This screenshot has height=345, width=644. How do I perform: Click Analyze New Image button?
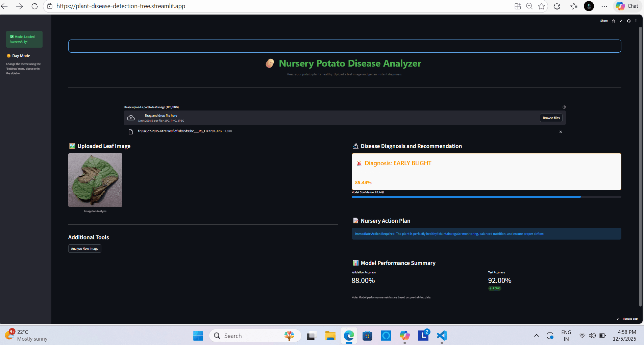(84, 249)
